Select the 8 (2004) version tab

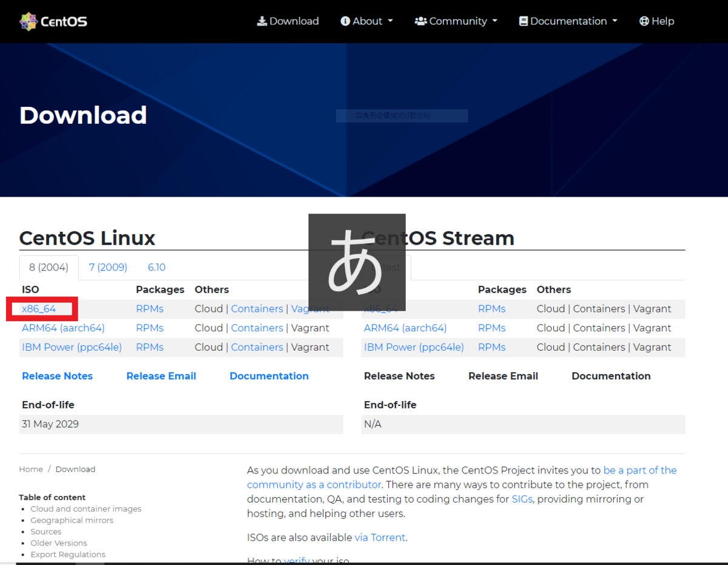[x=49, y=268]
